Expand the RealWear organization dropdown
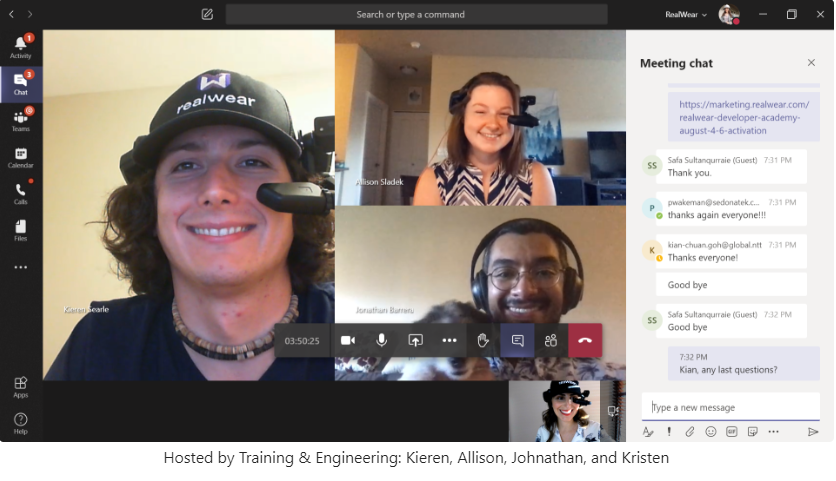The height and width of the screenshot is (481, 836). pos(686,15)
